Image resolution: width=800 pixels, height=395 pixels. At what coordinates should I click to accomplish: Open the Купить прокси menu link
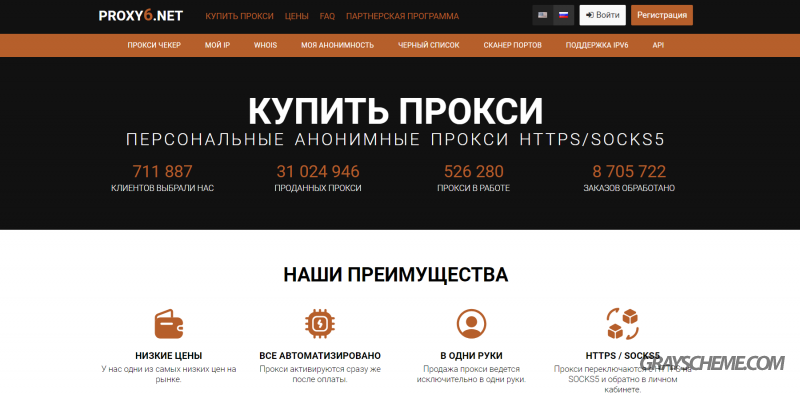click(x=239, y=16)
